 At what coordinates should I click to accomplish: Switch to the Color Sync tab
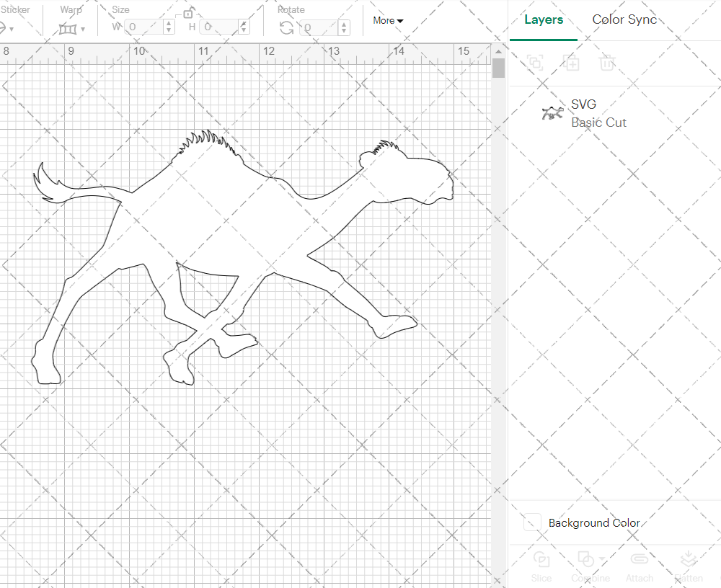point(624,20)
